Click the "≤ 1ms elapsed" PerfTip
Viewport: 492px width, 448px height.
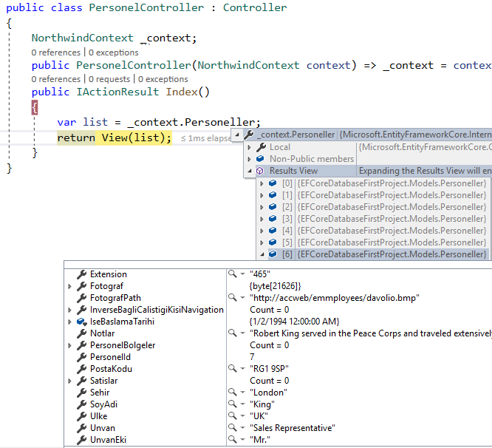pyautogui.click(x=205, y=138)
